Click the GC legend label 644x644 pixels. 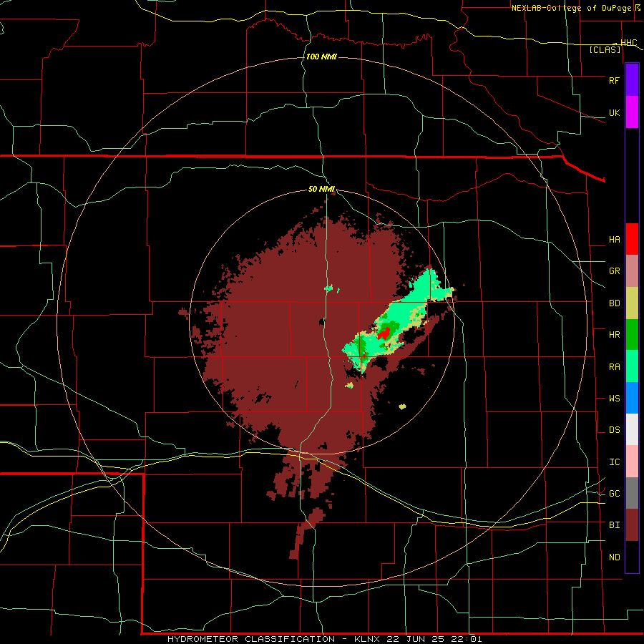[614, 494]
